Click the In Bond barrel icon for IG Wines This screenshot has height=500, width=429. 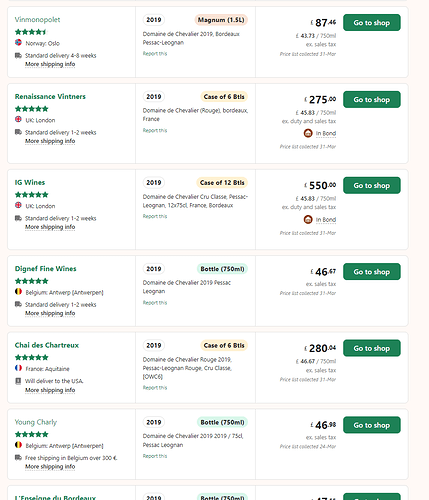(308, 219)
